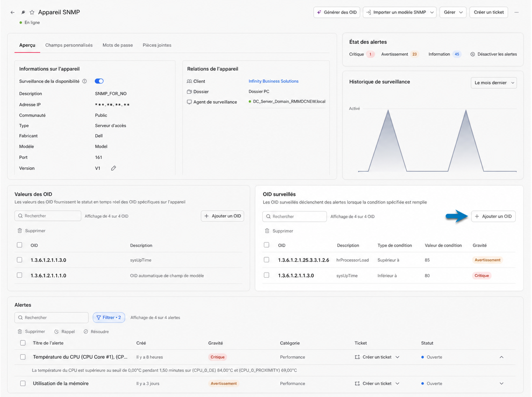The width and height of the screenshot is (532, 397).
Task: Check the select-all box in OID surveillés table
Action: [266, 245]
